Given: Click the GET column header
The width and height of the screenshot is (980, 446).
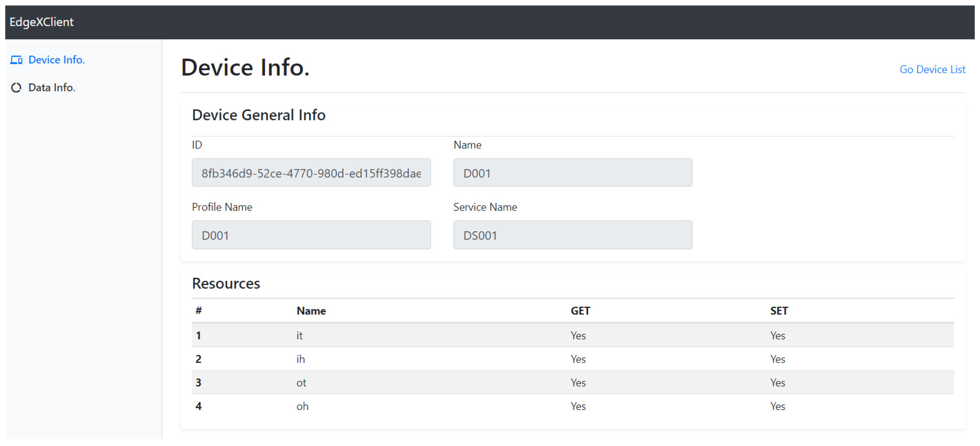Looking at the screenshot, I should pos(580,311).
